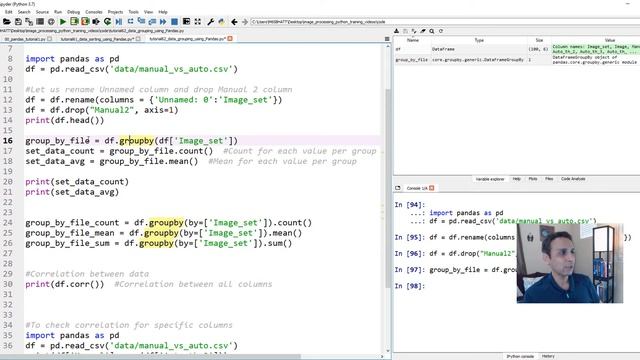Screen dimensions: 640x360
Task: Save the current file with the floppy-disk icon
Action: pyautogui.click(x=18, y=22)
